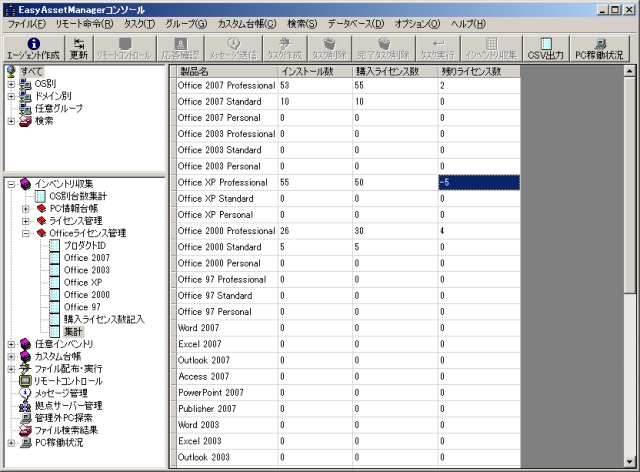This screenshot has height=472, width=640.
Task: Expand the 検索 node in upper tree
Action: coord(11,121)
